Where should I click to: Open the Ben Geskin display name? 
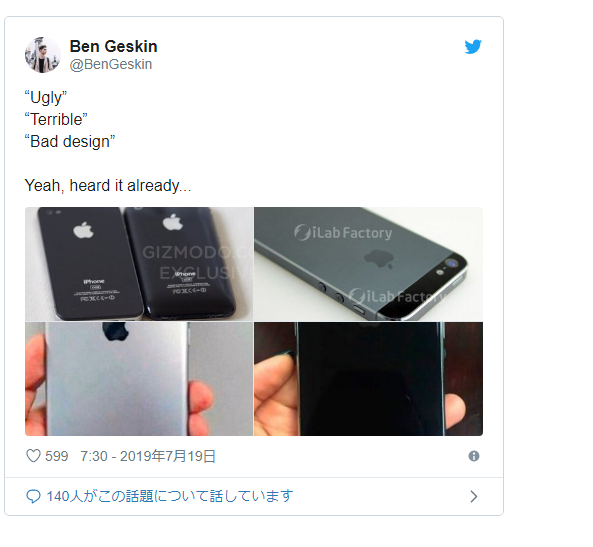coord(113,47)
